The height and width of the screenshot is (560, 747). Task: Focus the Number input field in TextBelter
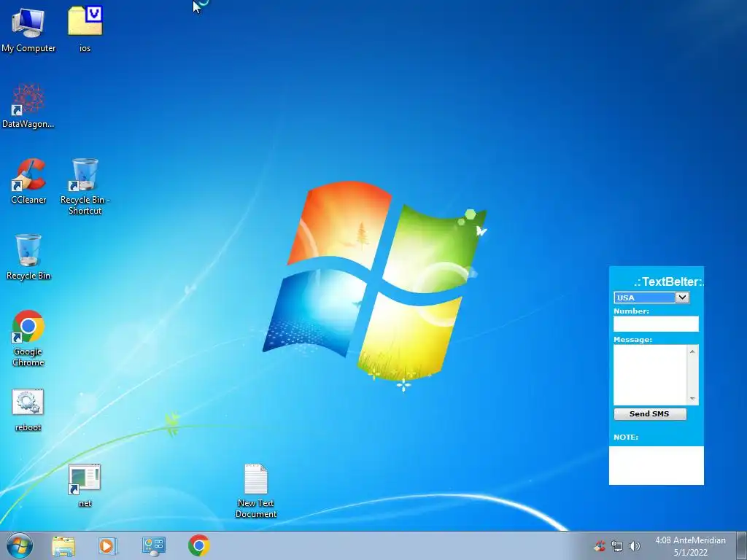(656, 324)
